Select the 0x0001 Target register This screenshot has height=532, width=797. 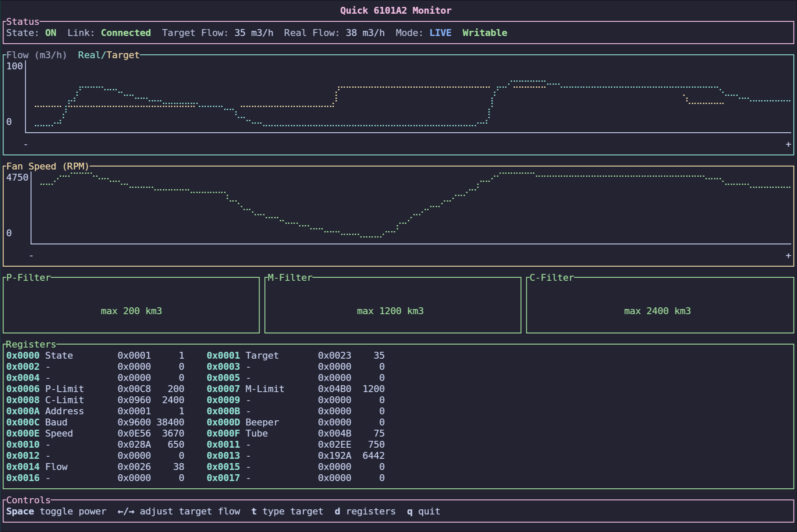[x=296, y=356]
